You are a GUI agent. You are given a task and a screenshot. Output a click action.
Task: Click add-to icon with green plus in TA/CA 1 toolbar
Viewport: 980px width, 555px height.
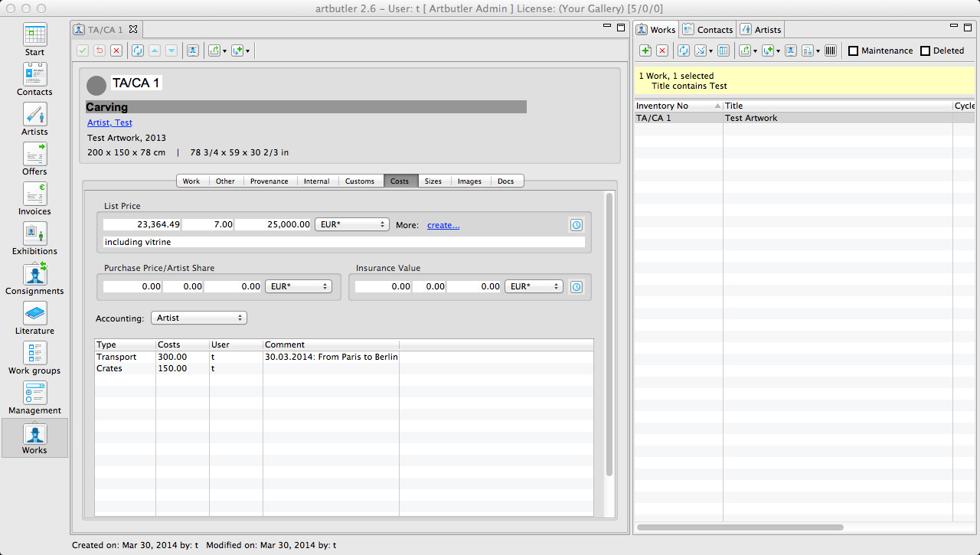click(x=237, y=51)
